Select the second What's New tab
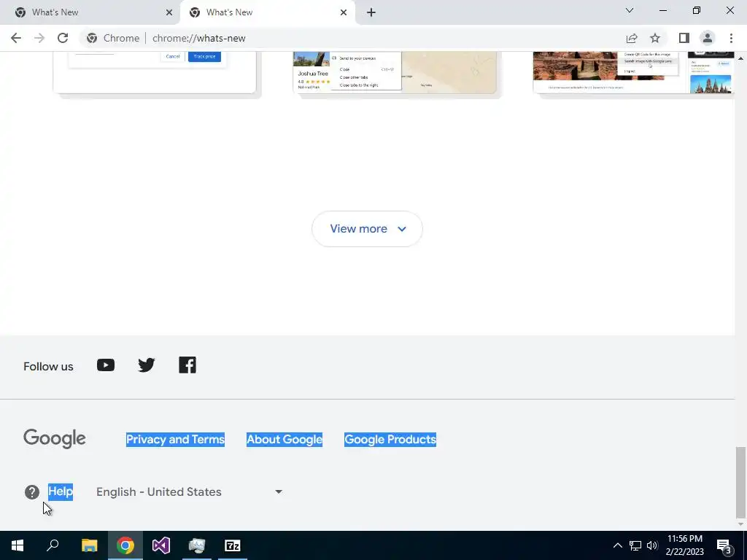Screen dimensions: 747x560 click(268, 12)
